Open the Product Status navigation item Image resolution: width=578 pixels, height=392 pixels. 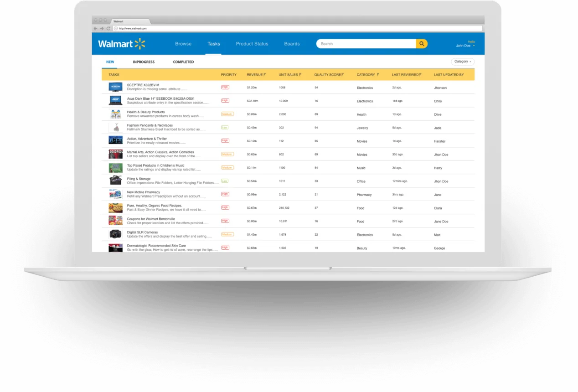pyautogui.click(x=252, y=44)
